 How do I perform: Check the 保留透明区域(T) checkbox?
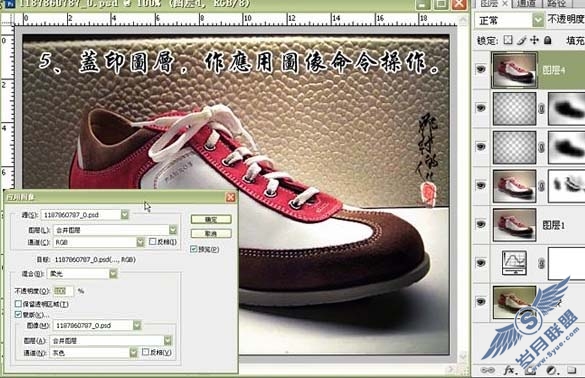point(18,304)
